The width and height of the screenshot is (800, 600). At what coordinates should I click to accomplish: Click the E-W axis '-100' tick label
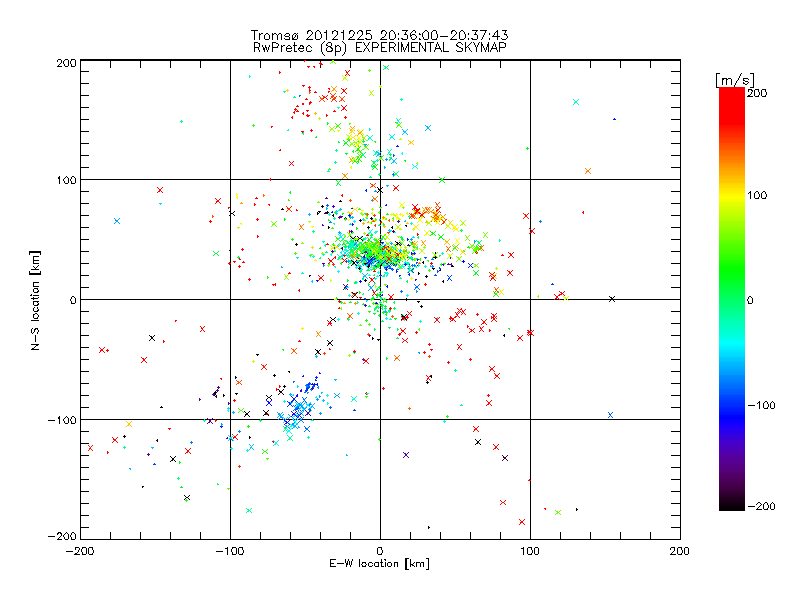click(230, 551)
